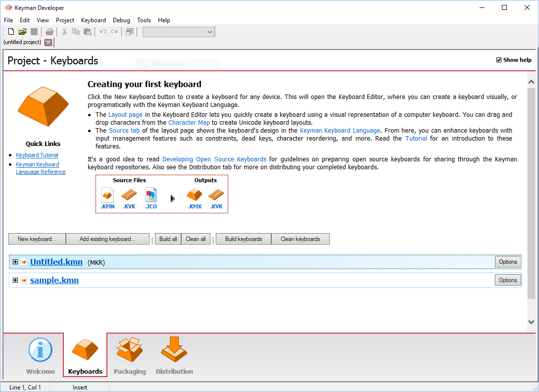Click the .KVK source file icon
Viewport: 539px width, 392px height.
pyautogui.click(x=129, y=195)
